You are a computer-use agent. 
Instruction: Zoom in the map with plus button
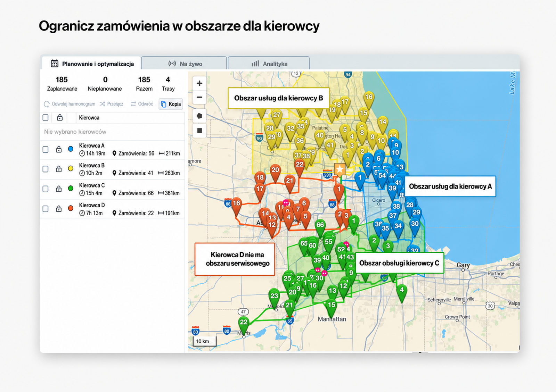tap(199, 83)
